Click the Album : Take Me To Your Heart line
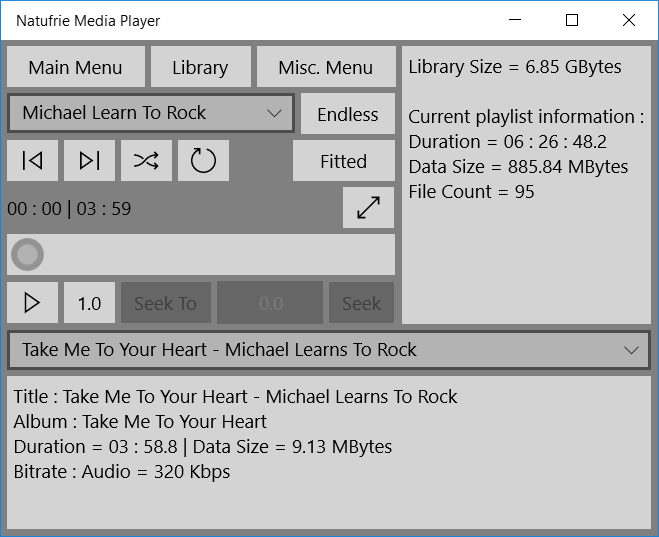 [140, 421]
